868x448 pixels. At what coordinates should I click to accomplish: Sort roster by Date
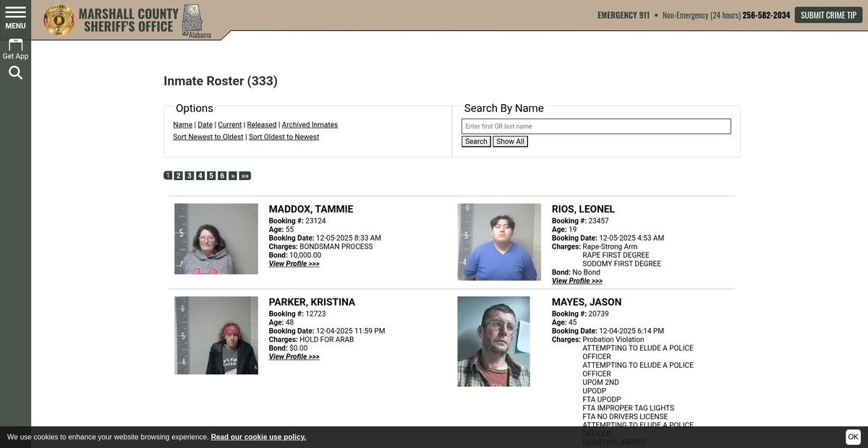click(x=205, y=125)
